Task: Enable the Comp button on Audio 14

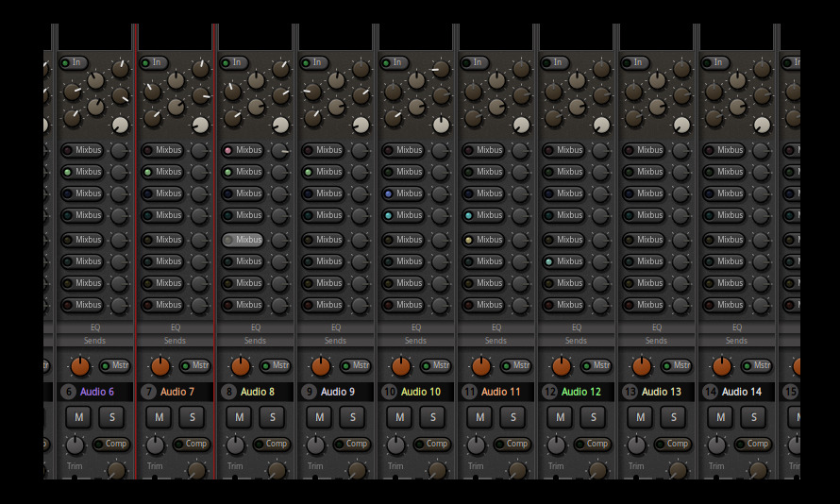Action: click(x=752, y=444)
